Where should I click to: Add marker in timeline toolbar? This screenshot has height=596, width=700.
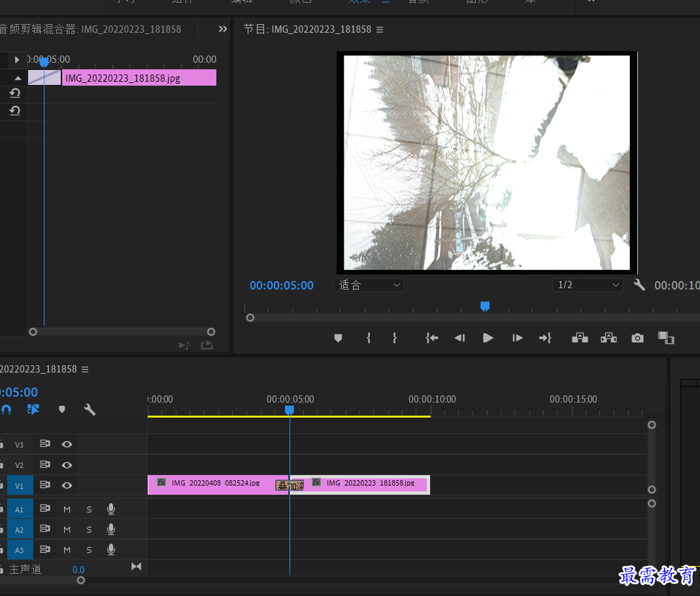(62, 409)
